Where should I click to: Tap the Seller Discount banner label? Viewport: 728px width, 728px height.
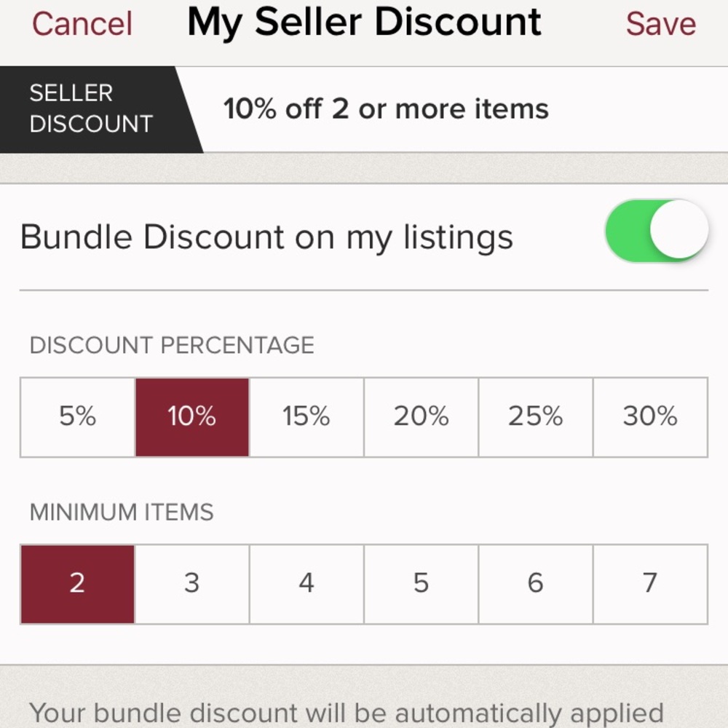pos(91,108)
